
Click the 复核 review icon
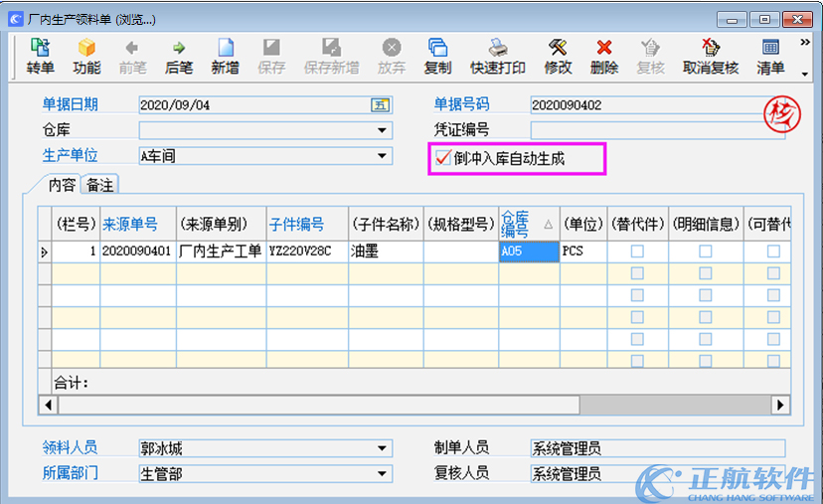[x=650, y=57]
